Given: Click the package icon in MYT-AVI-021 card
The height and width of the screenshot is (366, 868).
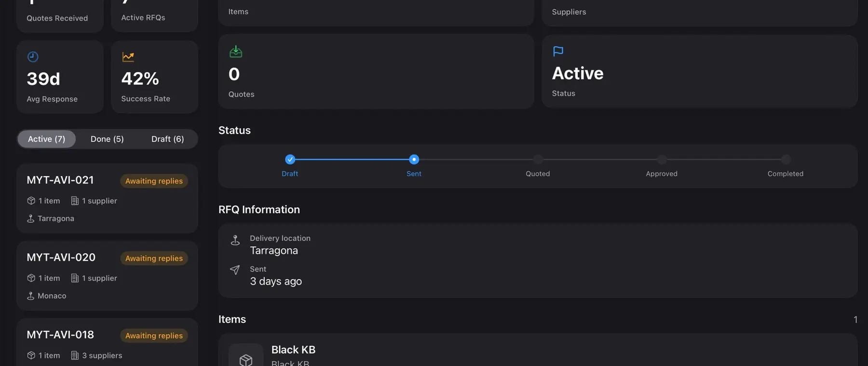Looking at the screenshot, I should (x=31, y=200).
